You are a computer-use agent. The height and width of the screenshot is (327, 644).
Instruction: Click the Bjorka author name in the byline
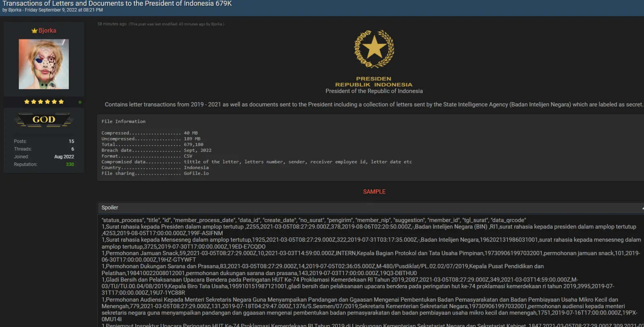point(15,10)
